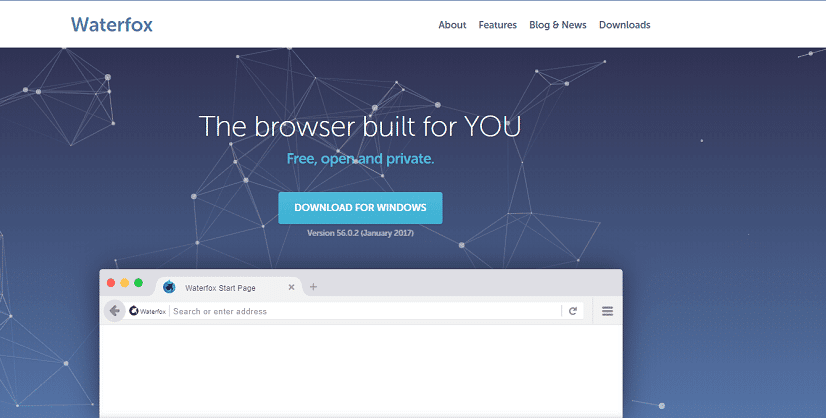Click the back arrow in browser mockup

[115, 311]
